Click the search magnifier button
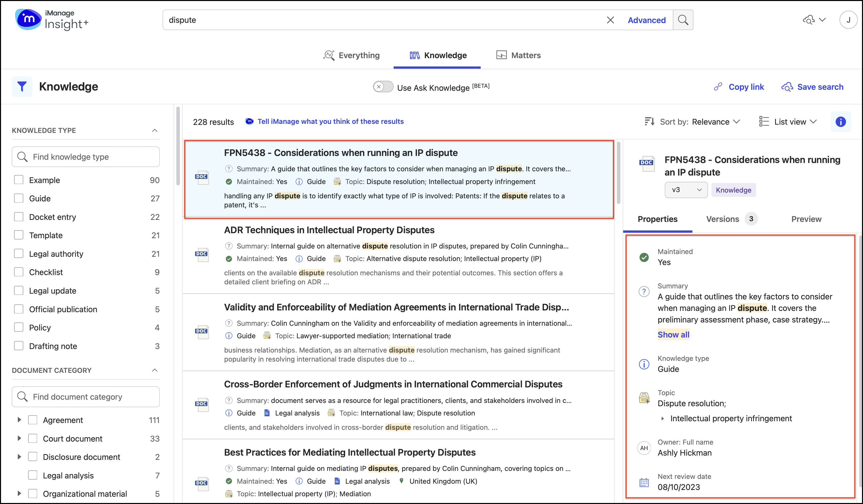The image size is (863, 504). pyautogui.click(x=683, y=20)
